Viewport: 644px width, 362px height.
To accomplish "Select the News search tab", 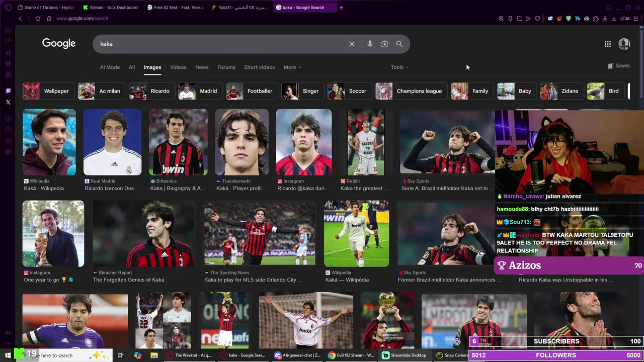I will tap(202, 67).
